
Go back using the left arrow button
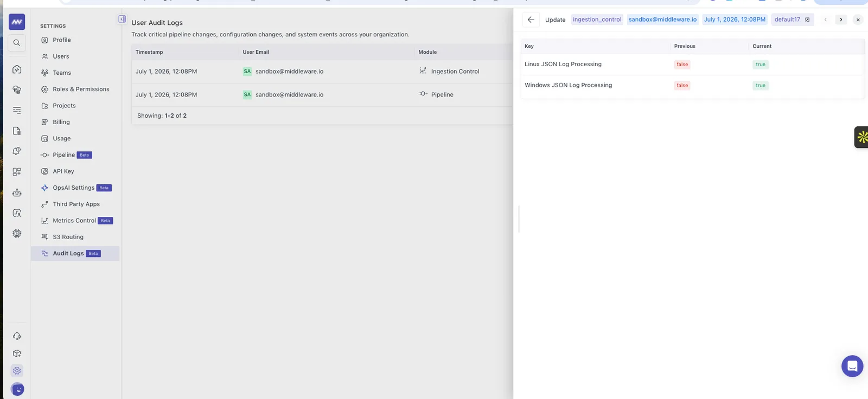pos(531,20)
